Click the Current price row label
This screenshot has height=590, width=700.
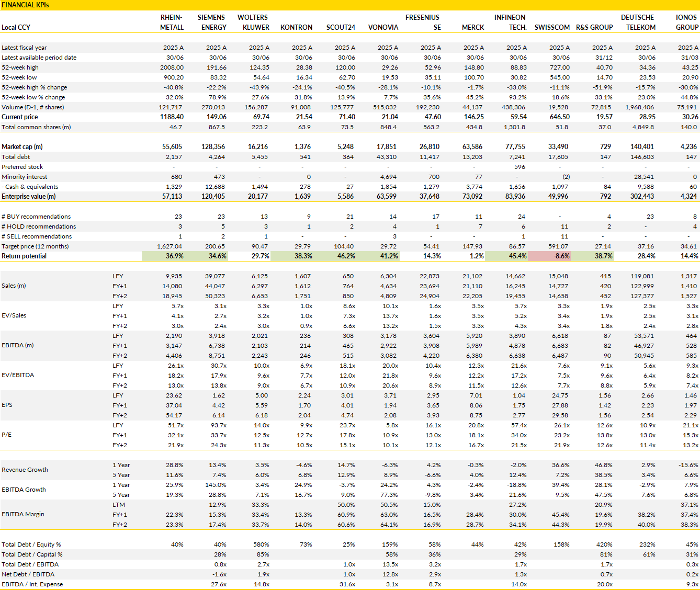pos(19,117)
